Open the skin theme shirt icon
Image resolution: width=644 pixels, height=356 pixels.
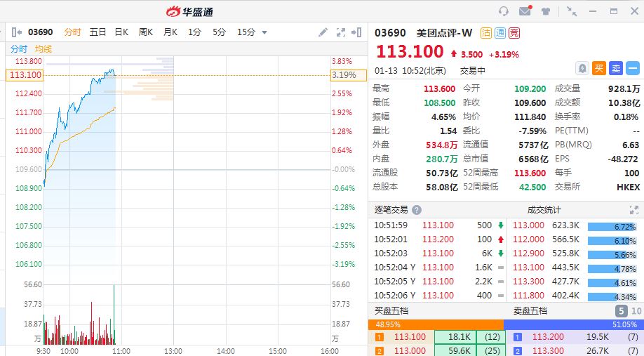click(546, 11)
